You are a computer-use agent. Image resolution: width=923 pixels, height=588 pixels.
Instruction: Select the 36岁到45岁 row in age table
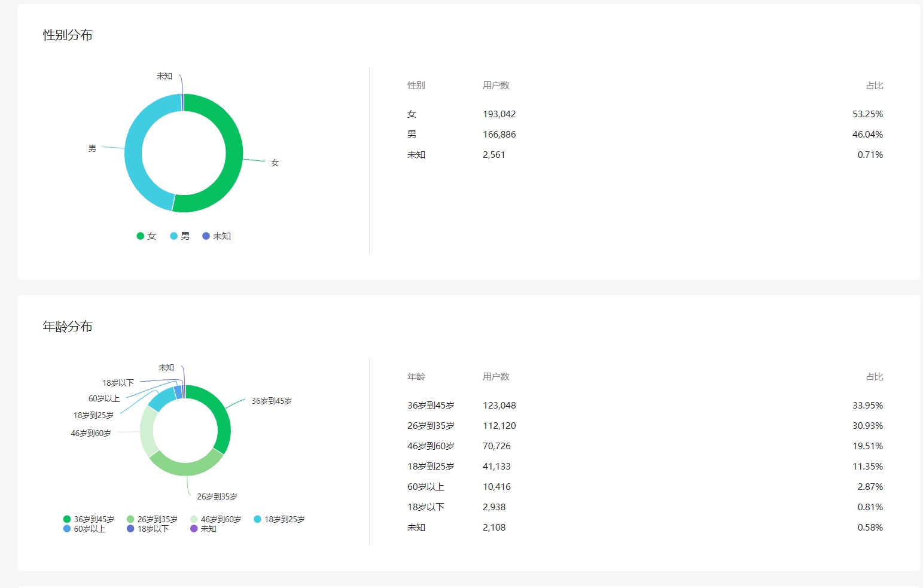coord(645,406)
